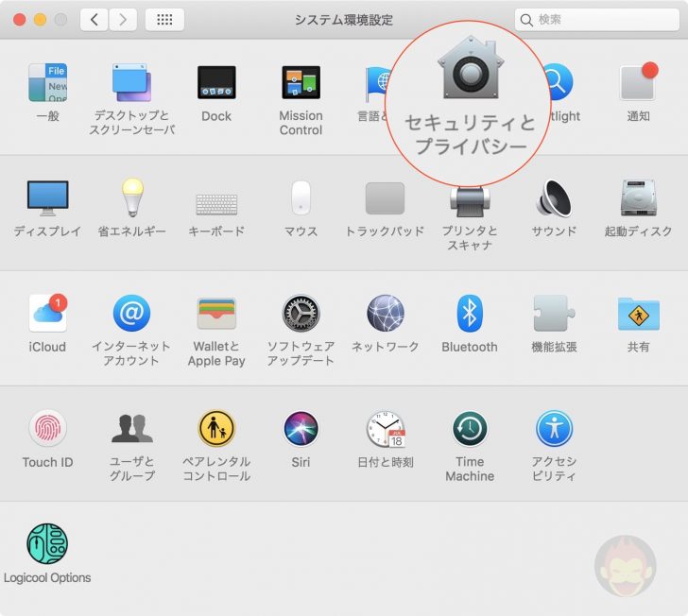
Task: Click the 検索 search field
Action: click(596, 20)
